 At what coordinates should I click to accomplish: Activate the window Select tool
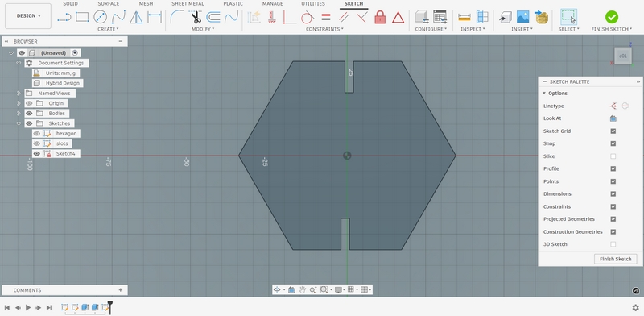coord(568,17)
